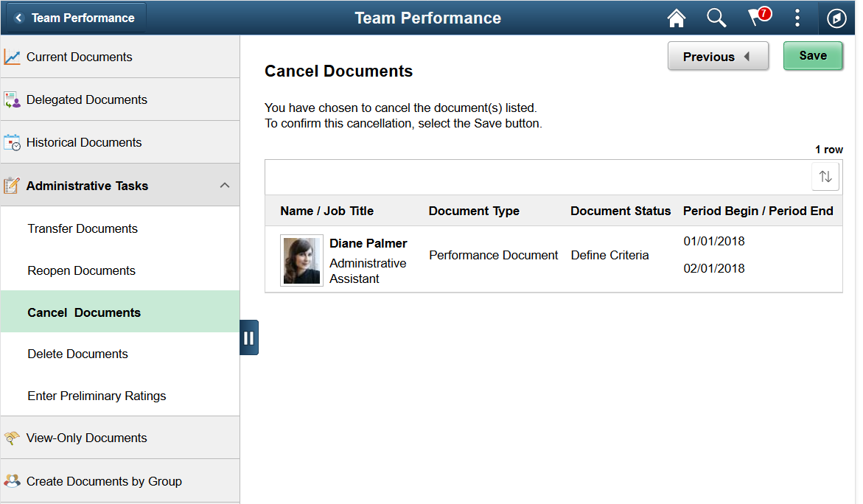863x504 pixels.
Task: Select Reopen Documents
Action: coord(120,270)
